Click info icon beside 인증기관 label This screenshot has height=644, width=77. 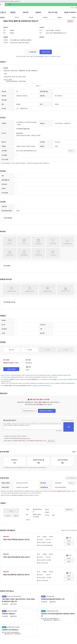click(45, 483)
